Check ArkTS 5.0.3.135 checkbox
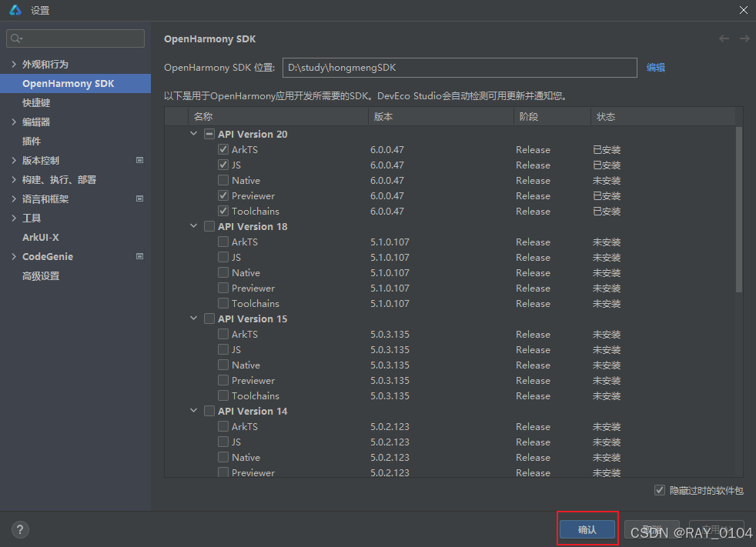756x547 pixels. [222, 334]
